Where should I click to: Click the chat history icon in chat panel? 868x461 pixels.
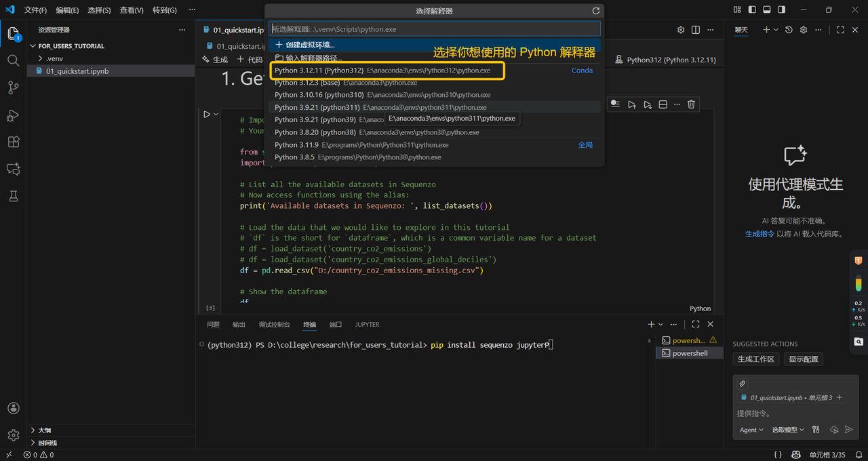789,30
